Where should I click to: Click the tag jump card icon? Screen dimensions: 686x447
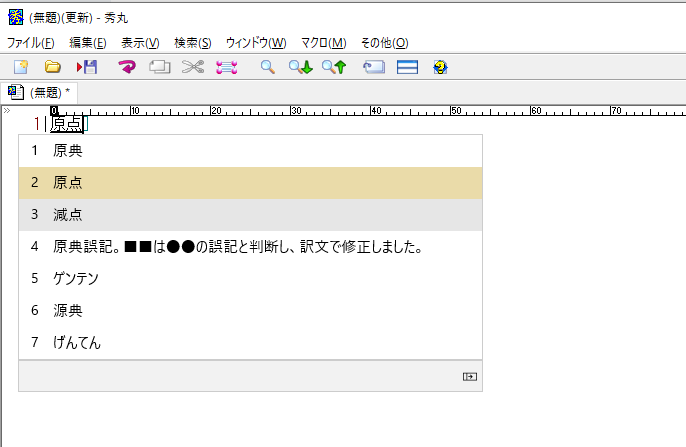[x=374, y=67]
